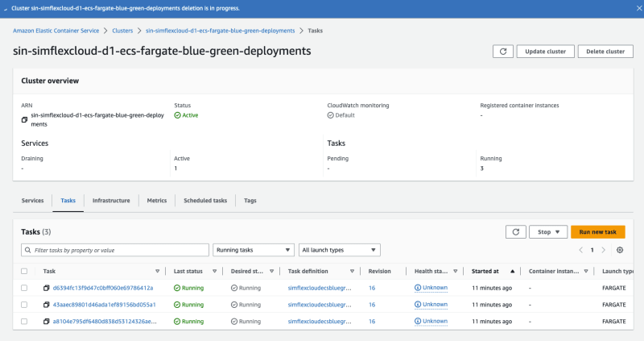Copy task ID a8104e795df6480d838d53124326ae

click(x=47, y=322)
